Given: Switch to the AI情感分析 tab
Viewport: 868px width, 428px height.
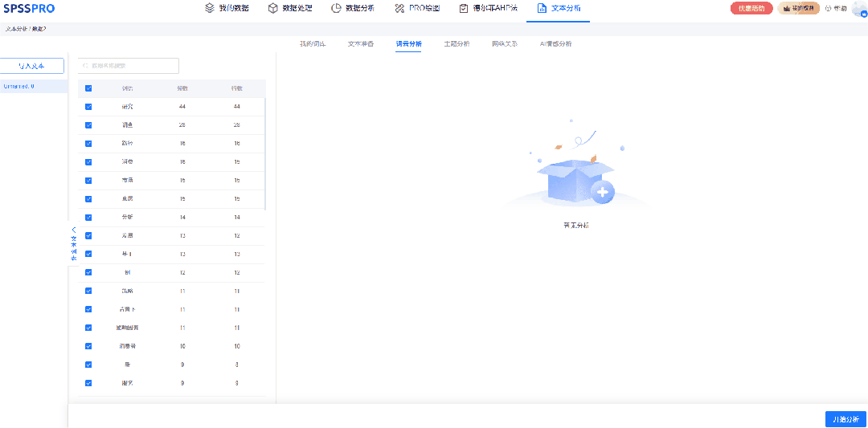Looking at the screenshot, I should pos(555,44).
